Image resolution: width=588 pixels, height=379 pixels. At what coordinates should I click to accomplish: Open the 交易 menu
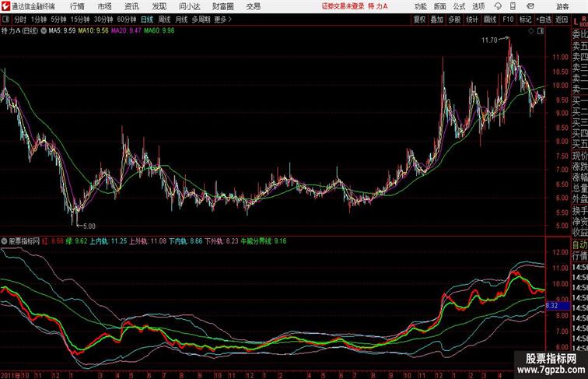[253, 6]
